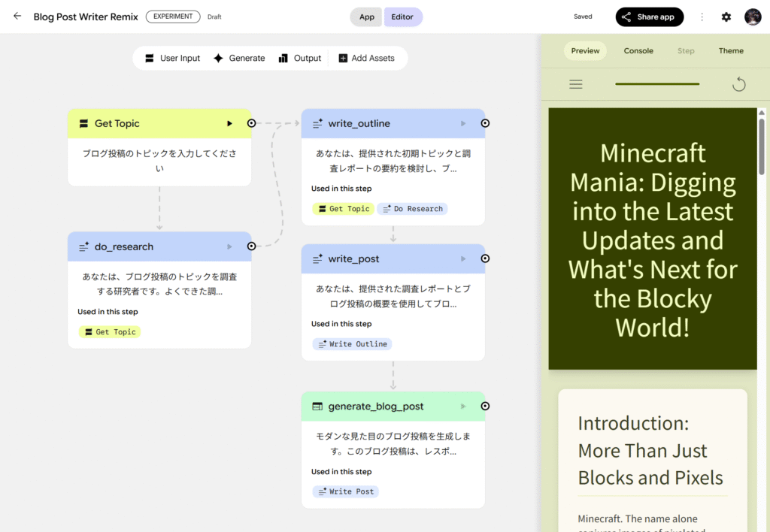Run the write_outline step play icon
Screen dimensions: 770x532
click(463, 123)
